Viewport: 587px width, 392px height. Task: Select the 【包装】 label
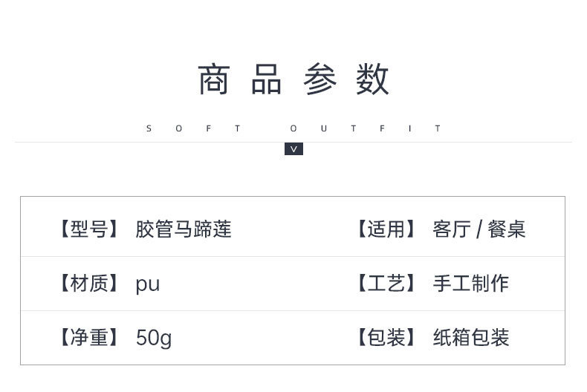click(386, 338)
